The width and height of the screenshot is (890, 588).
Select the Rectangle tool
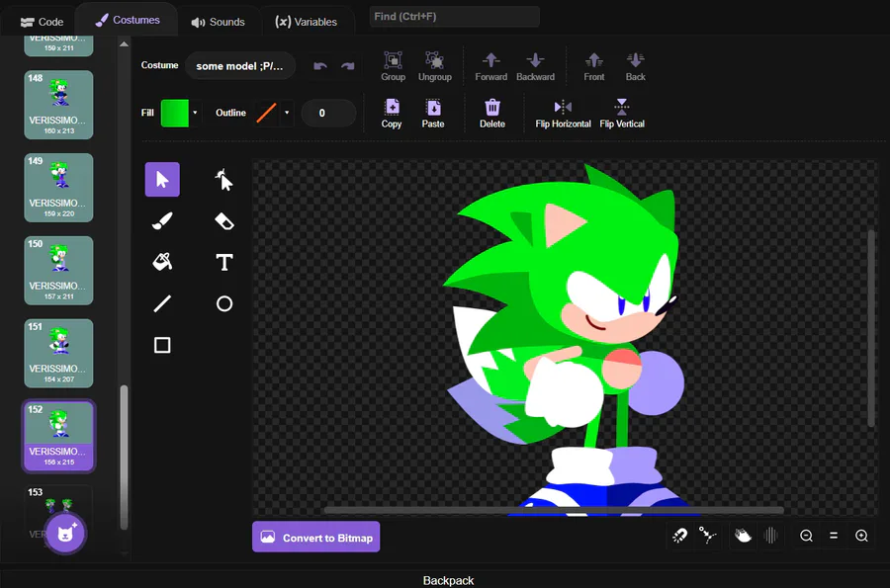(x=162, y=345)
